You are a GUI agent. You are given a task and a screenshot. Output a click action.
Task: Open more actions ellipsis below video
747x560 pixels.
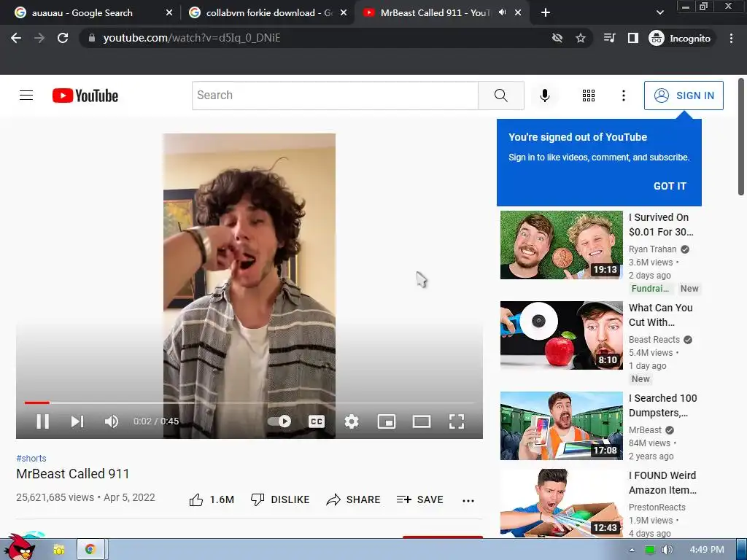(x=468, y=500)
